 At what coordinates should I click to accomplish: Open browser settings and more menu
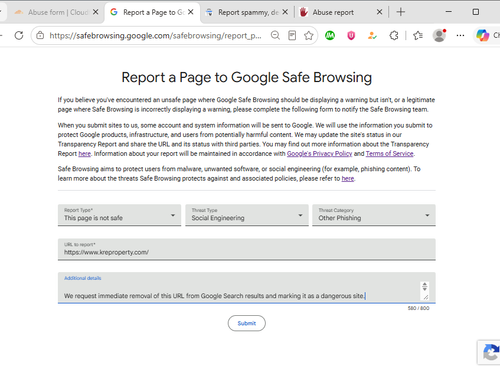pyautogui.click(x=460, y=35)
